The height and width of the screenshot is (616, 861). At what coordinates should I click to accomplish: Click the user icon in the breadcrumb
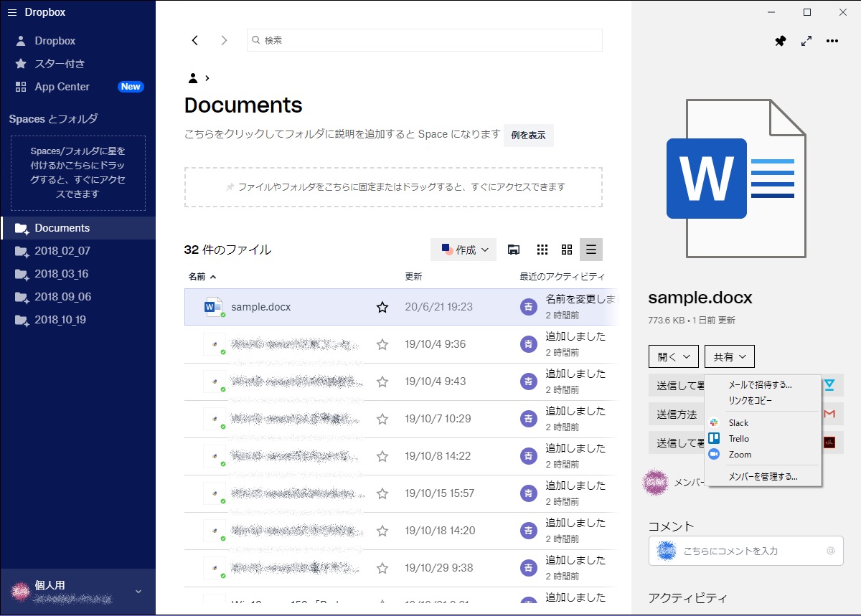click(x=193, y=77)
